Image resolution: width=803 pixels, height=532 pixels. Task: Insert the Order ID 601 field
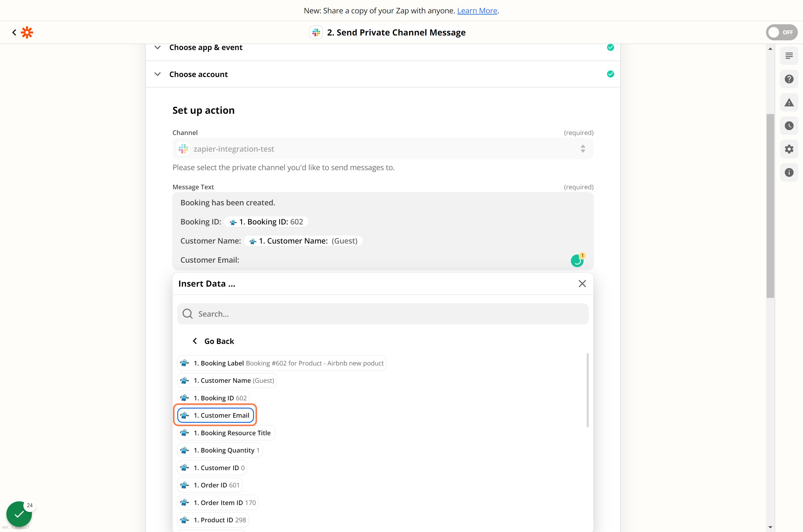210,485
